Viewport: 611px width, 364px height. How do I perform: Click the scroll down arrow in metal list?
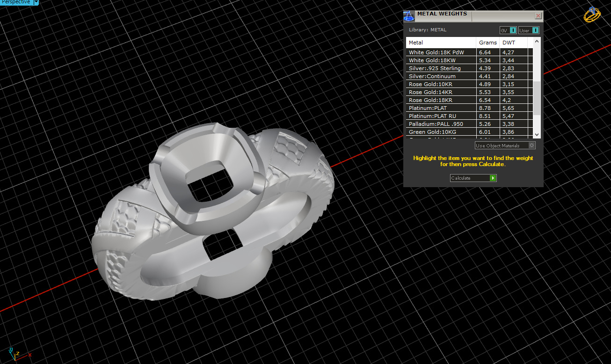tap(537, 134)
